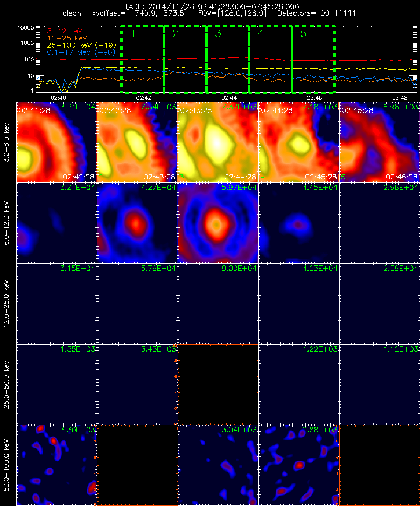Click the 02:44 time axis label
The width and height of the screenshot is (420, 506).
[x=229, y=97]
